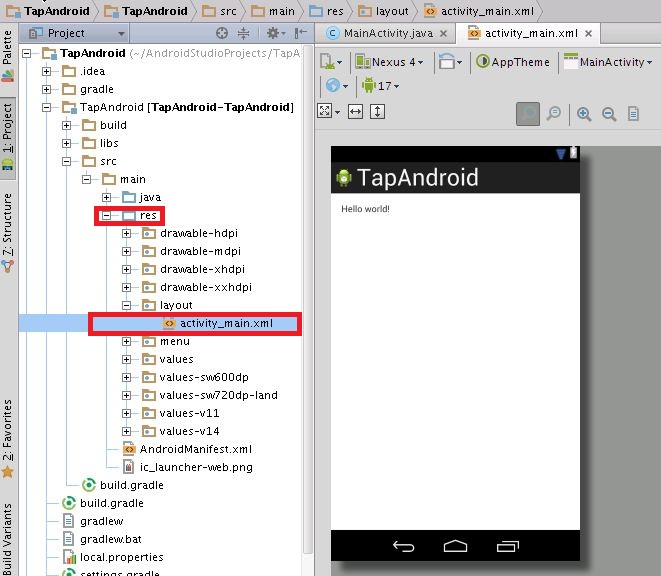
Task: Open the MainActivity association dropdown
Action: point(608,62)
